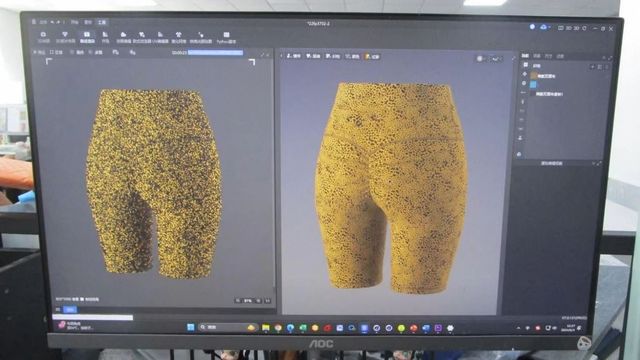Click the taskbar clock
This screenshot has height=360, width=640.
[568, 328]
